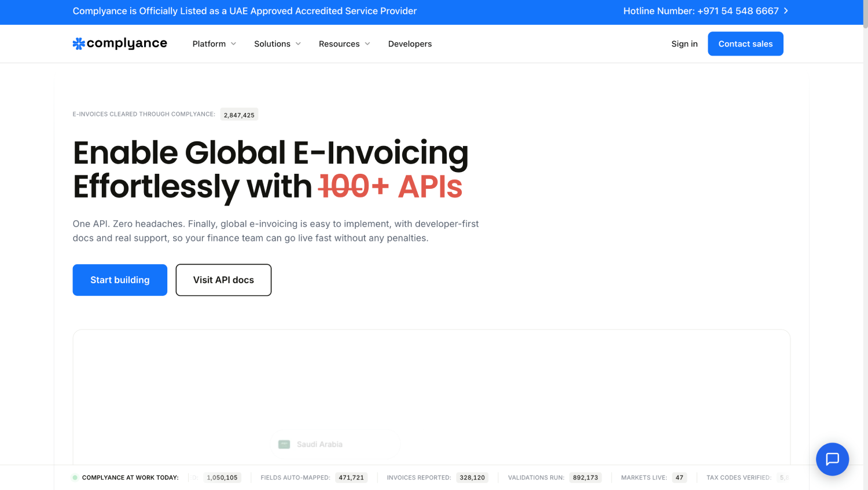Open the chat widget bubble icon
Viewport: 868px width, 490px height.
[x=832, y=459]
